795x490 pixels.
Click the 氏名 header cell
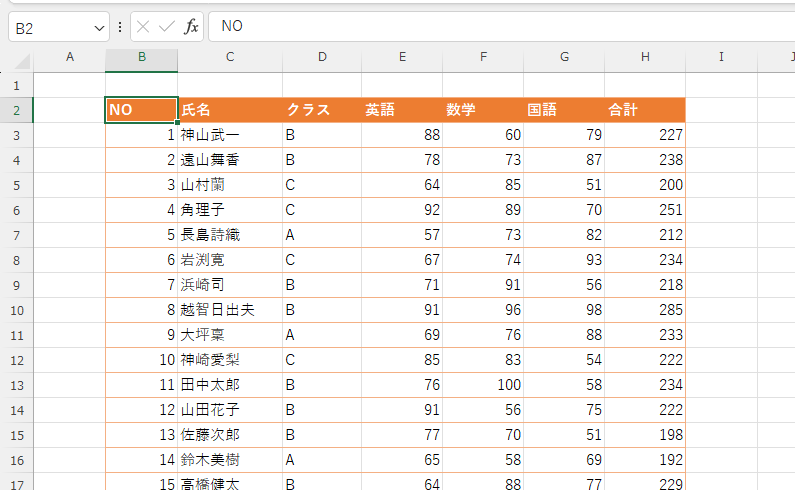230,110
